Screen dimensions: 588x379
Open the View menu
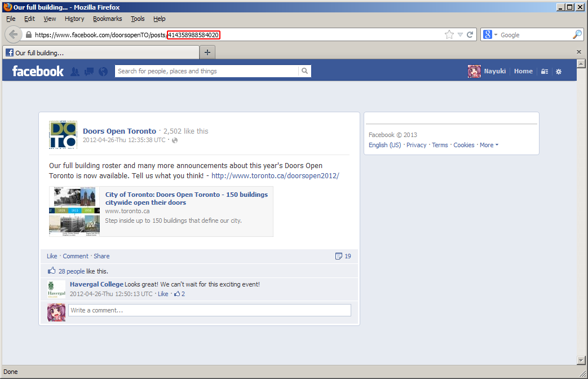click(50, 19)
